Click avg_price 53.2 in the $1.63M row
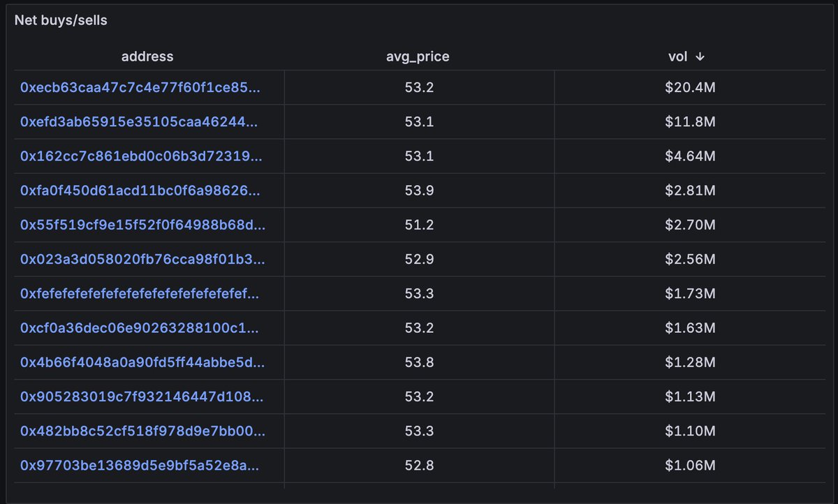838x504 pixels. [x=419, y=327]
